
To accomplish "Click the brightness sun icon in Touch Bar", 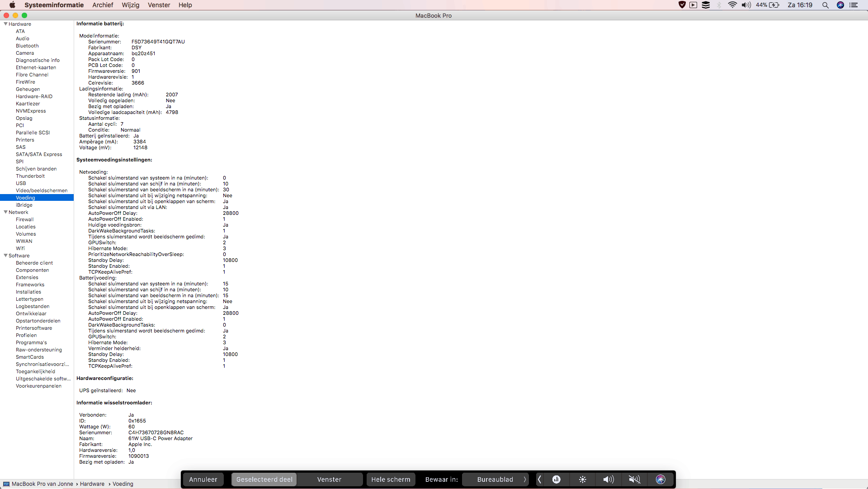I will 582,480.
